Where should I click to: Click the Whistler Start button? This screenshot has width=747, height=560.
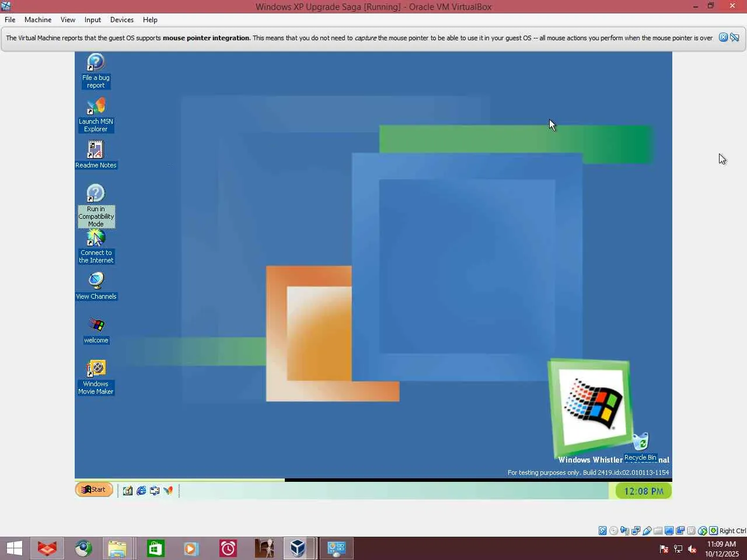(x=94, y=489)
